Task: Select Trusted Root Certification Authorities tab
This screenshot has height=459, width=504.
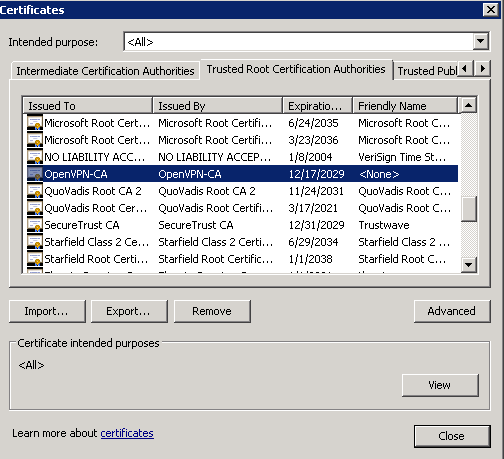Action: (296, 69)
